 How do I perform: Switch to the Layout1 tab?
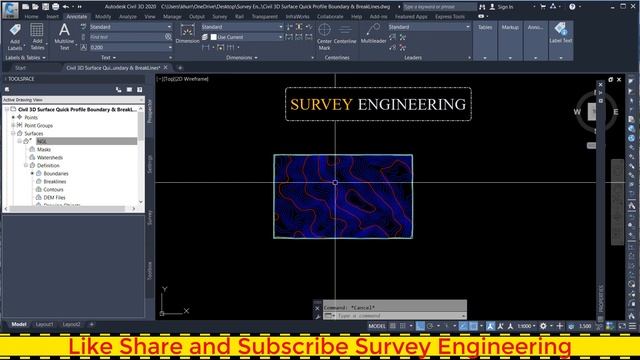coord(44,324)
